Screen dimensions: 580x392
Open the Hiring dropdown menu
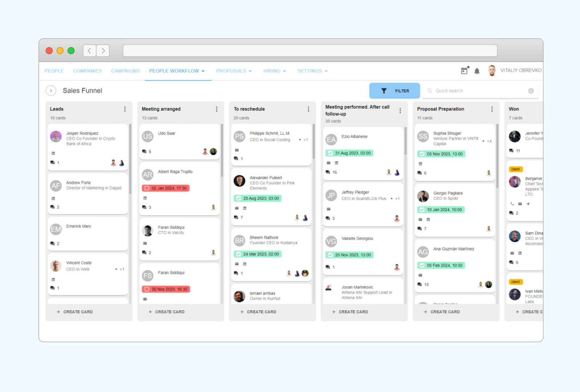point(274,71)
